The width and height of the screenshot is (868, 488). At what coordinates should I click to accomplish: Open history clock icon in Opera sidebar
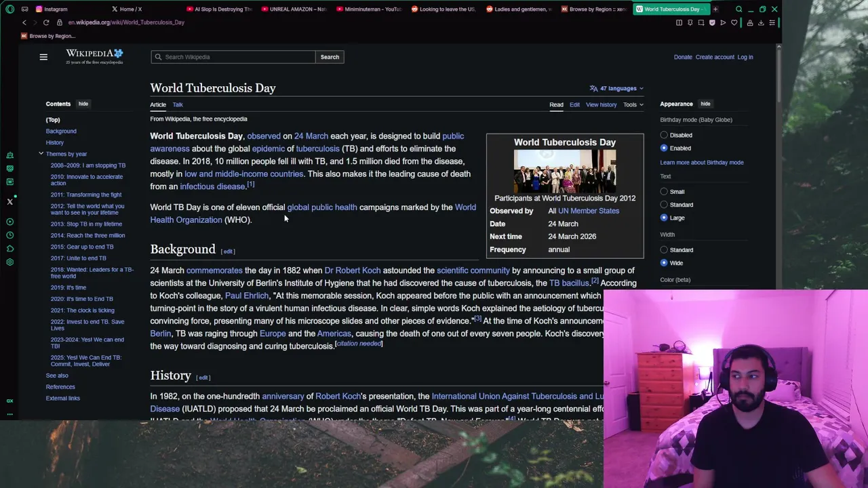point(9,235)
